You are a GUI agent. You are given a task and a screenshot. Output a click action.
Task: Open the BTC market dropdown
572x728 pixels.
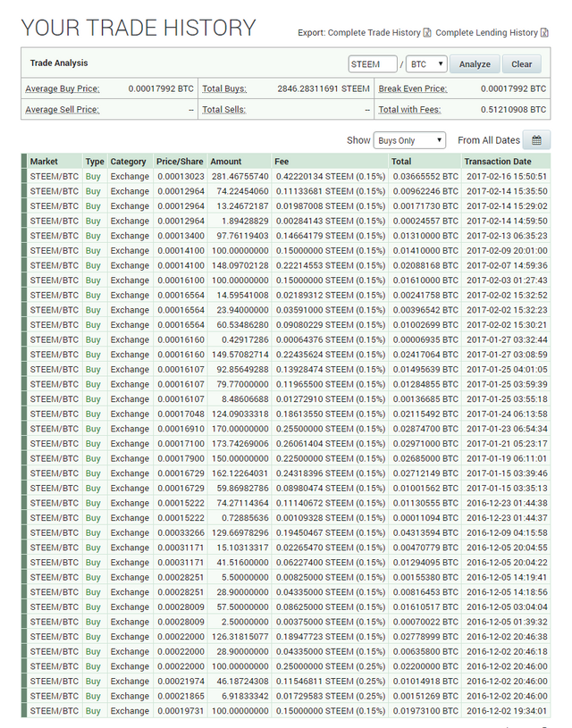pos(426,64)
